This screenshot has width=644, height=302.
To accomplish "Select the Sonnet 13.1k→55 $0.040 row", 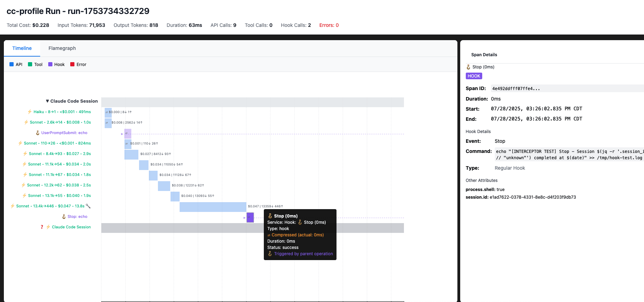I will click(59, 196).
